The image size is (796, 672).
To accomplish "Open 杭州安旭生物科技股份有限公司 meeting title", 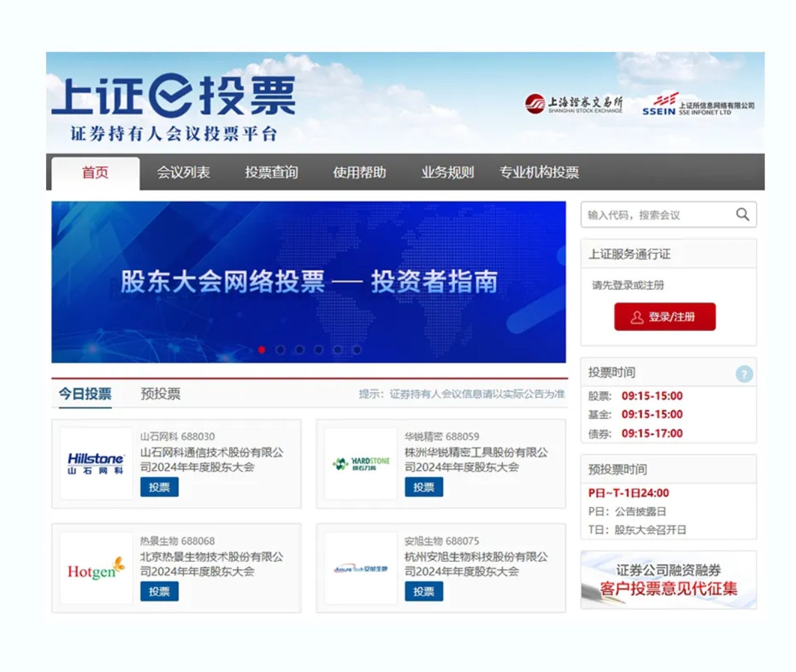I will pyautogui.click(x=476, y=564).
